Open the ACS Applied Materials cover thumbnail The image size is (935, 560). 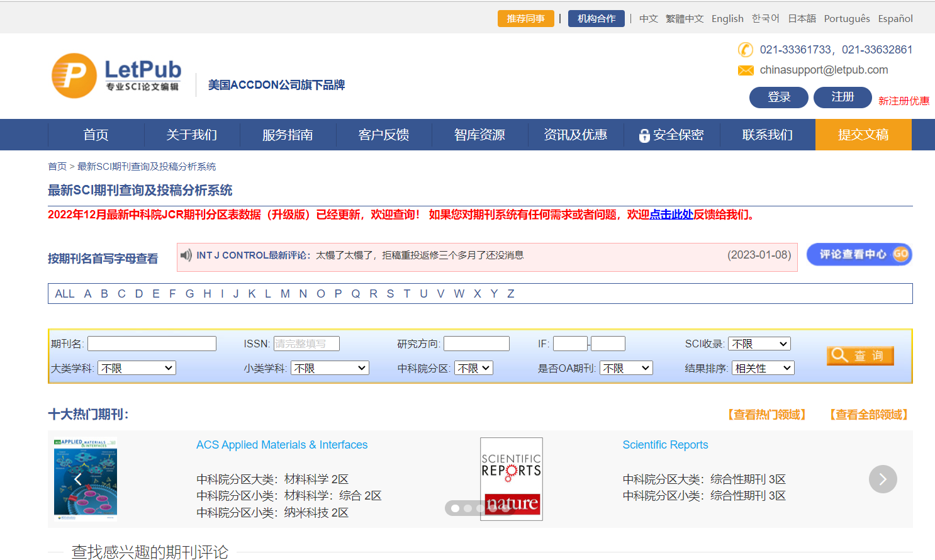(x=86, y=479)
